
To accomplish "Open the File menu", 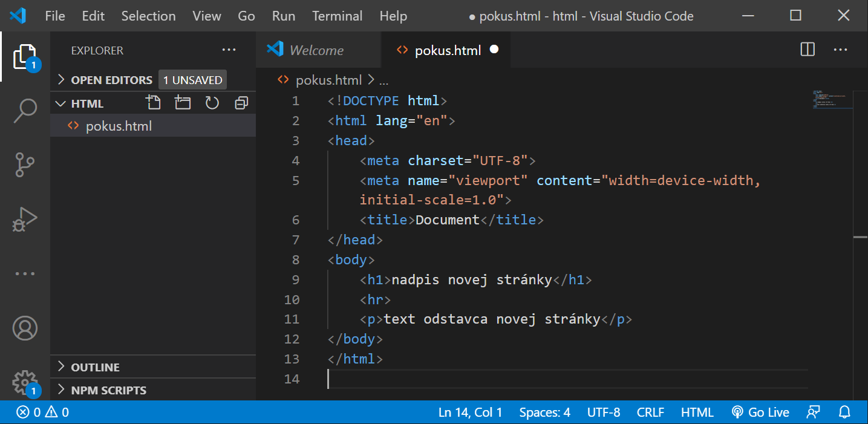I will [55, 16].
